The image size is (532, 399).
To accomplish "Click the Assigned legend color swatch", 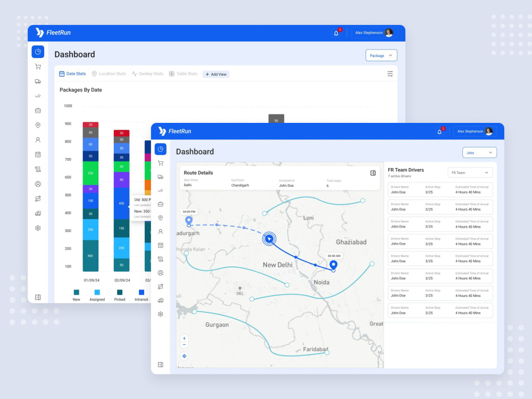I will 97,292.
